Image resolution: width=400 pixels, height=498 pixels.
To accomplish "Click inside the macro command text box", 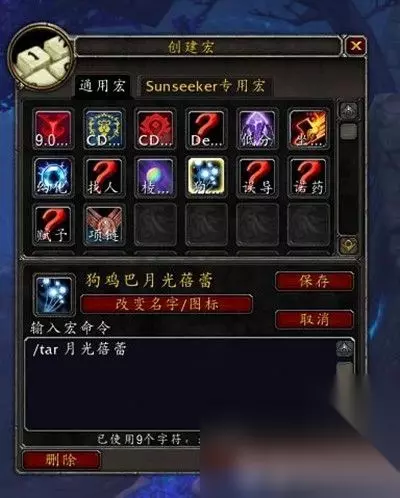I will click(180, 383).
